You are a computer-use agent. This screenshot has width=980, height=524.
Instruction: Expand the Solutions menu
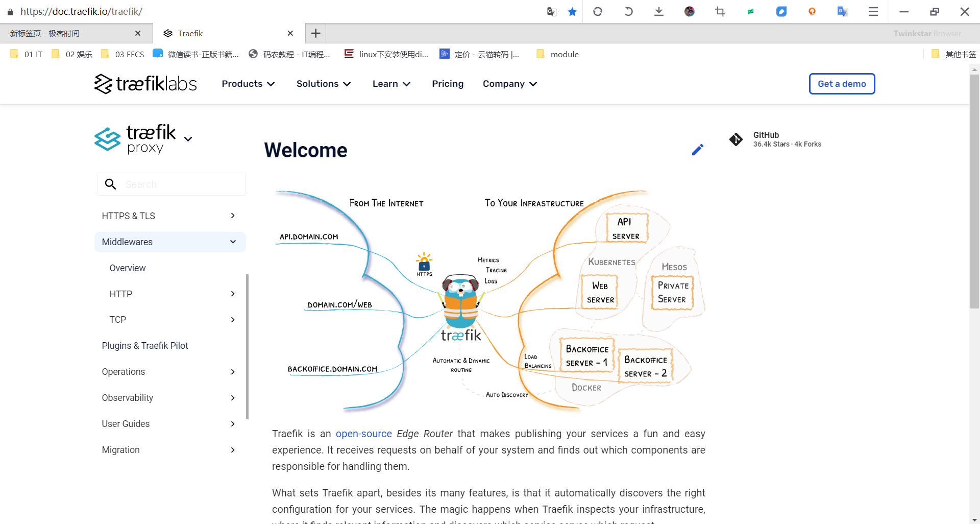tap(324, 84)
